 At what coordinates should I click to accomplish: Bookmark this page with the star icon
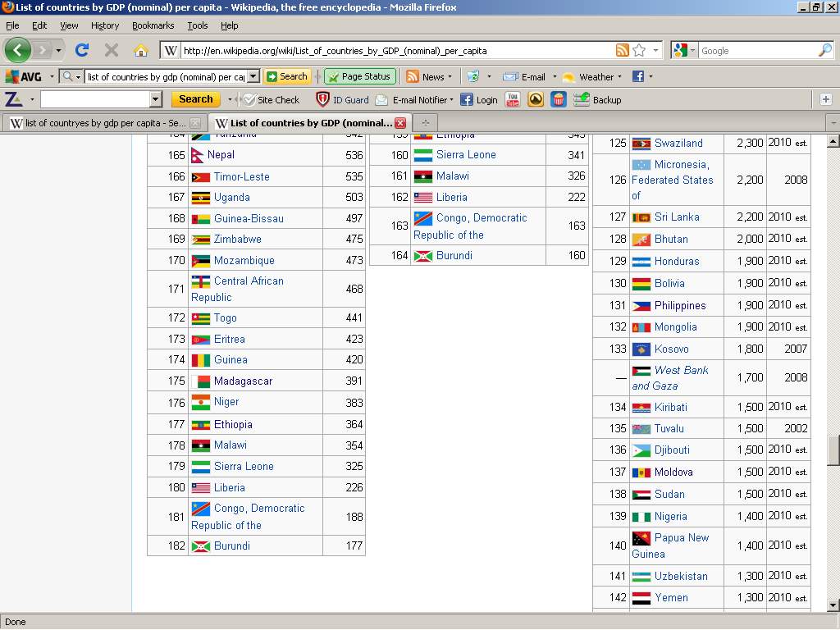[x=639, y=50]
